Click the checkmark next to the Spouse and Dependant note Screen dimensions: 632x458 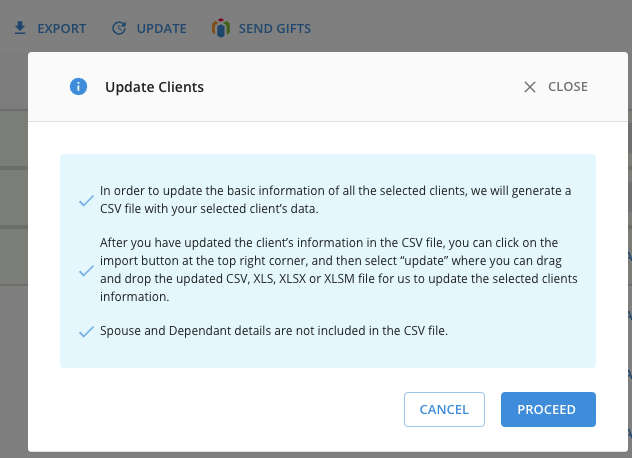pos(86,331)
